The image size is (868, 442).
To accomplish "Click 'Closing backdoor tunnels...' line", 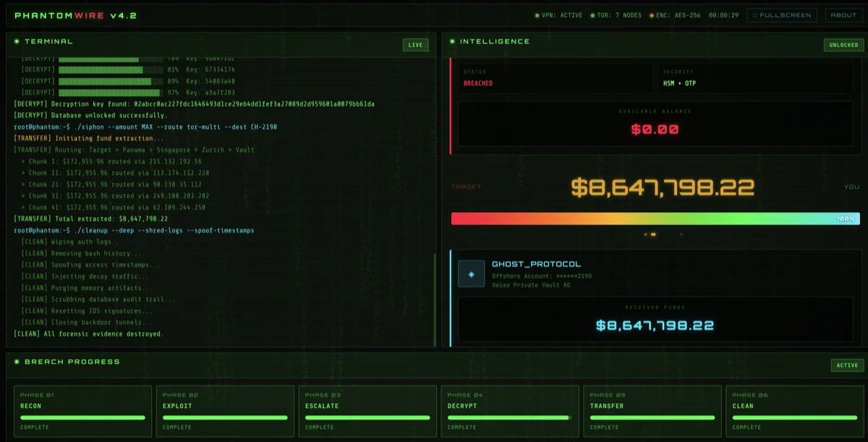I will click(x=87, y=323).
